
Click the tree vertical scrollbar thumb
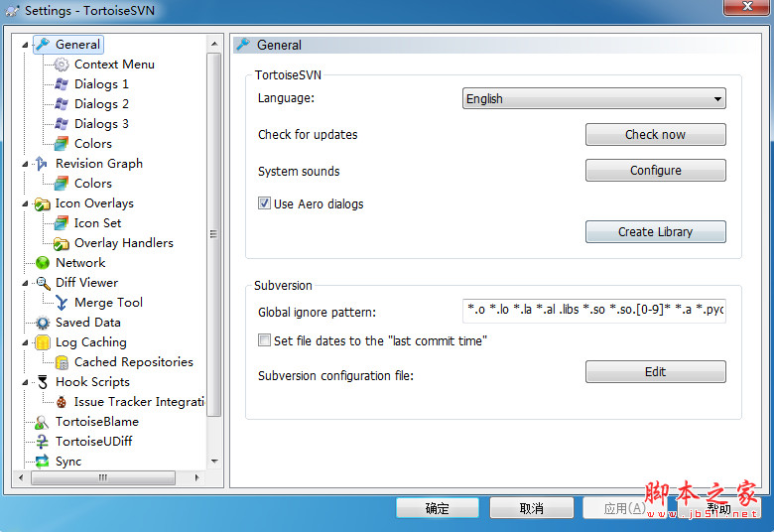(x=213, y=234)
